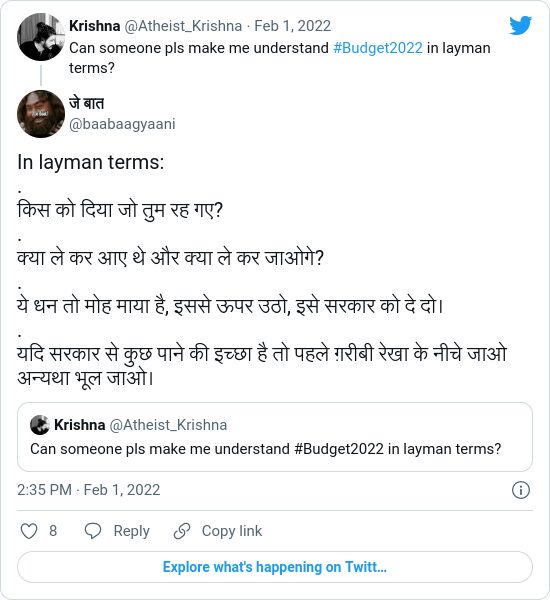The height and width of the screenshot is (600, 550).
Task: Click Explore what's happening on Twitter button
Action: click(x=275, y=567)
